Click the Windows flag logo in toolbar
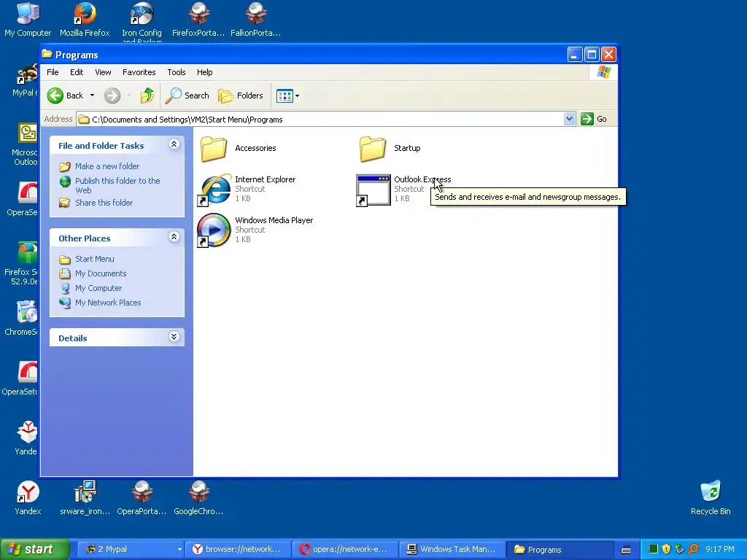 (603, 72)
